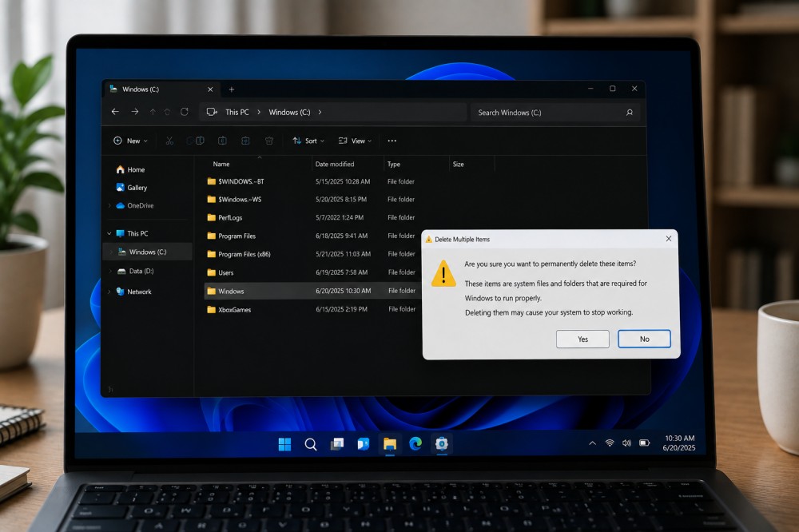Image resolution: width=799 pixels, height=532 pixels.
Task: Close the Delete Multiple Items dialog
Action: point(669,239)
